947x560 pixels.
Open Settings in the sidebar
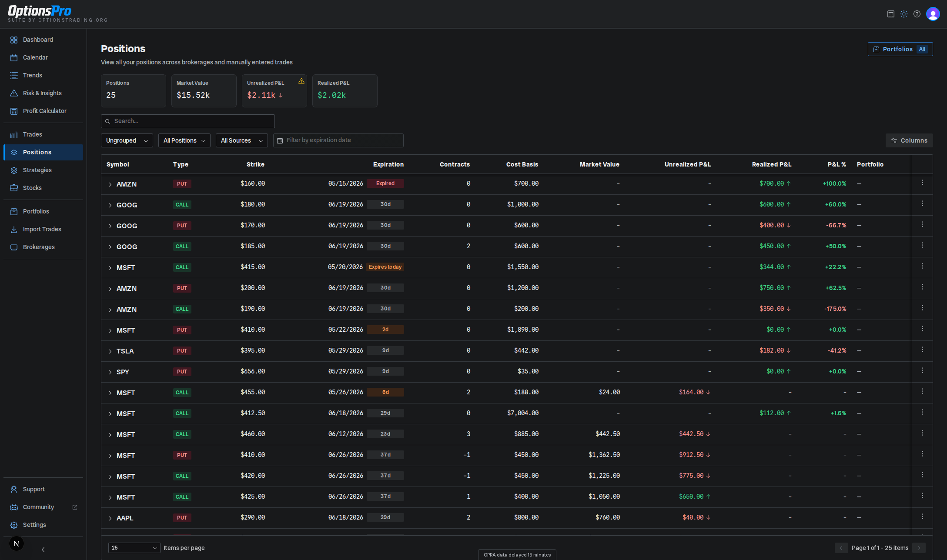click(43, 525)
